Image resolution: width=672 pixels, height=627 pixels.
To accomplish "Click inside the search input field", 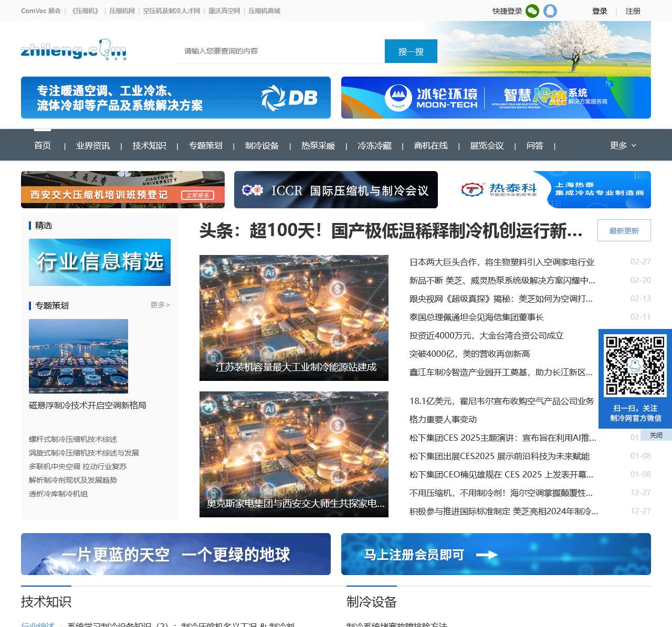I will coord(278,51).
